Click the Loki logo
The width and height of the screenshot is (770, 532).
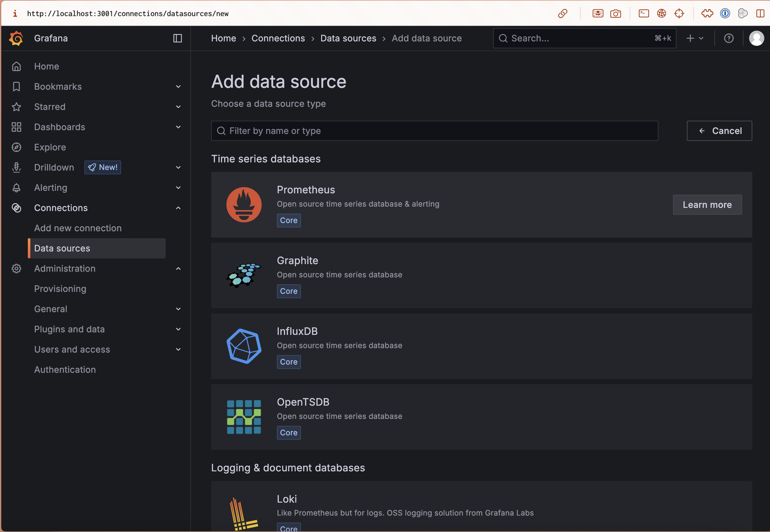(x=244, y=514)
